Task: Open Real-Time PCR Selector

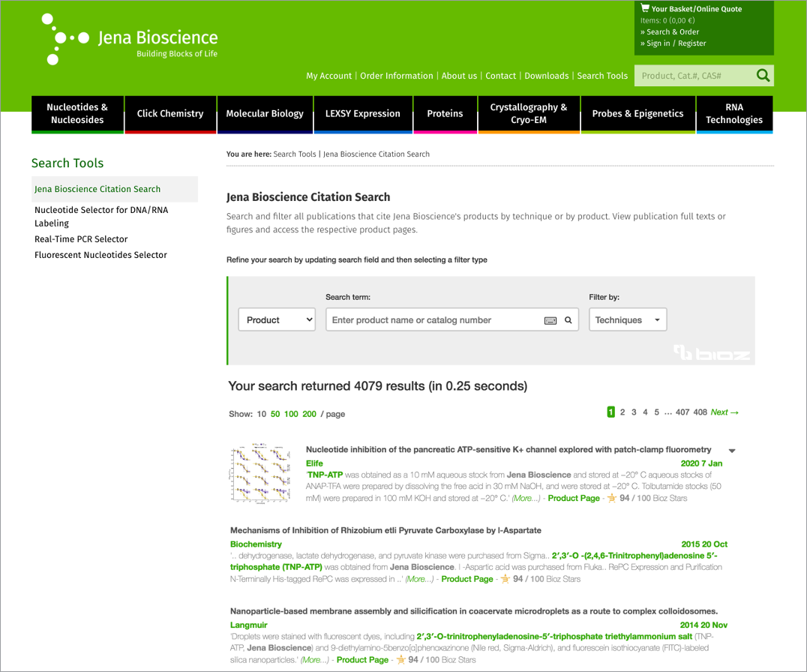Action: pyautogui.click(x=81, y=239)
